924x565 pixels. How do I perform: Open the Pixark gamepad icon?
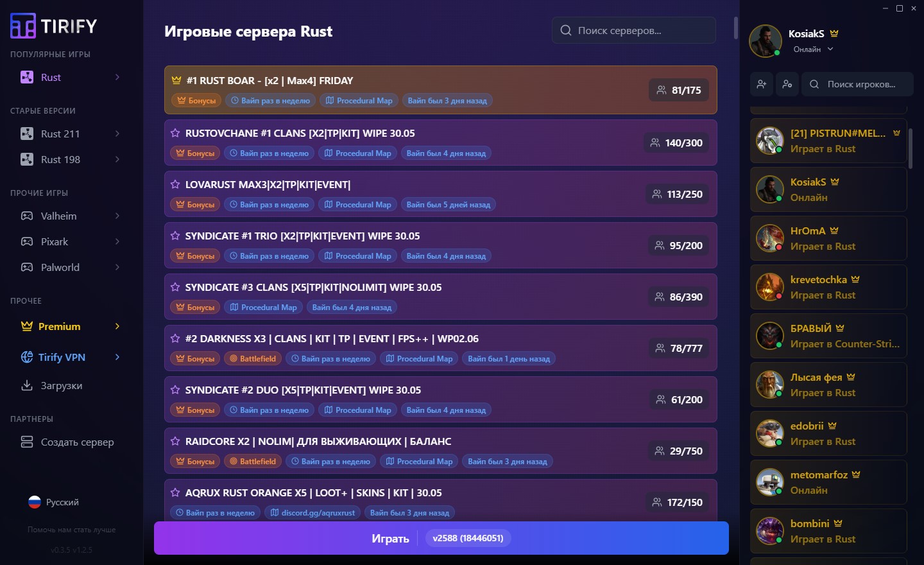coord(27,241)
